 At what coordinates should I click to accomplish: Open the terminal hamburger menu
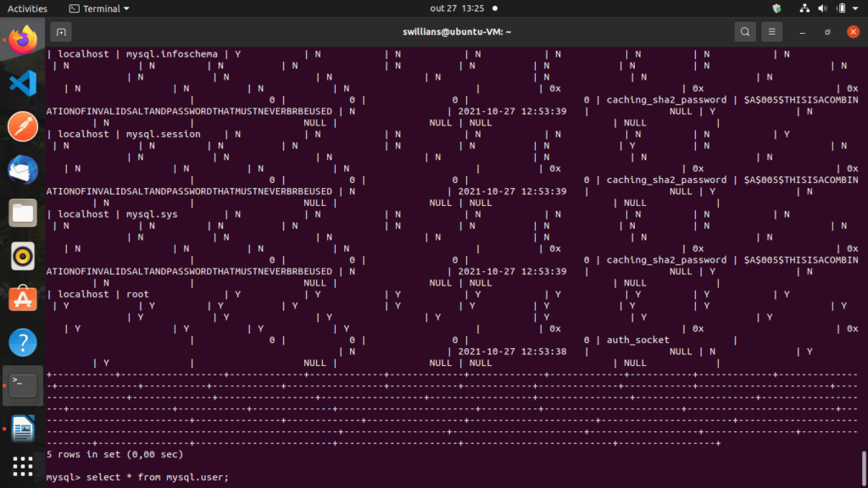771,32
